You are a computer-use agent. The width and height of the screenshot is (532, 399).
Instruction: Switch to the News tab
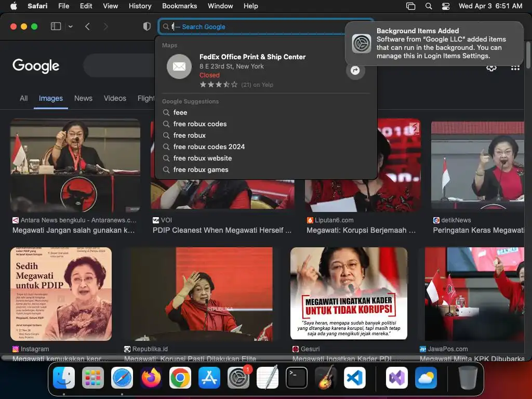83,98
